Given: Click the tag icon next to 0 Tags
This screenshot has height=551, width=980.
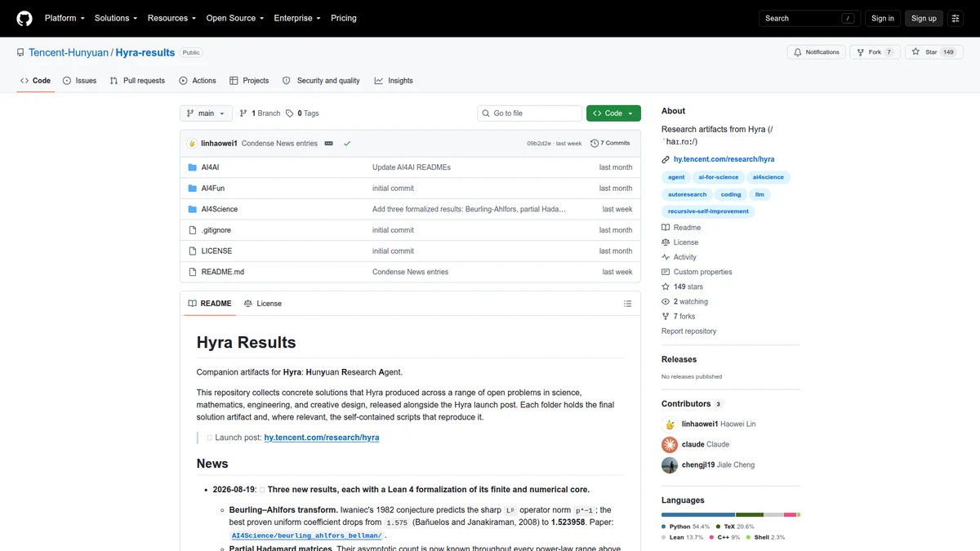Looking at the screenshot, I should (290, 113).
